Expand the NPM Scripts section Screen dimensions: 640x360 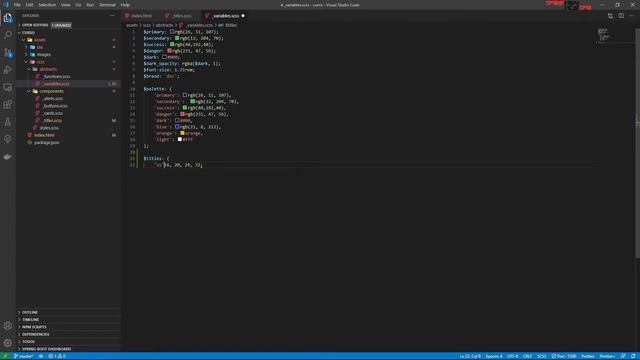tap(34, 327)
